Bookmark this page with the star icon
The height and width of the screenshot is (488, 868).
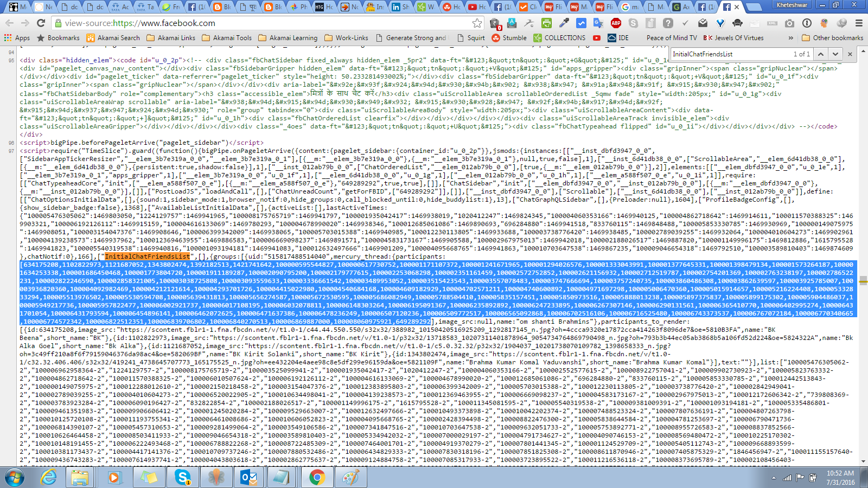click(x=477, y=23)
